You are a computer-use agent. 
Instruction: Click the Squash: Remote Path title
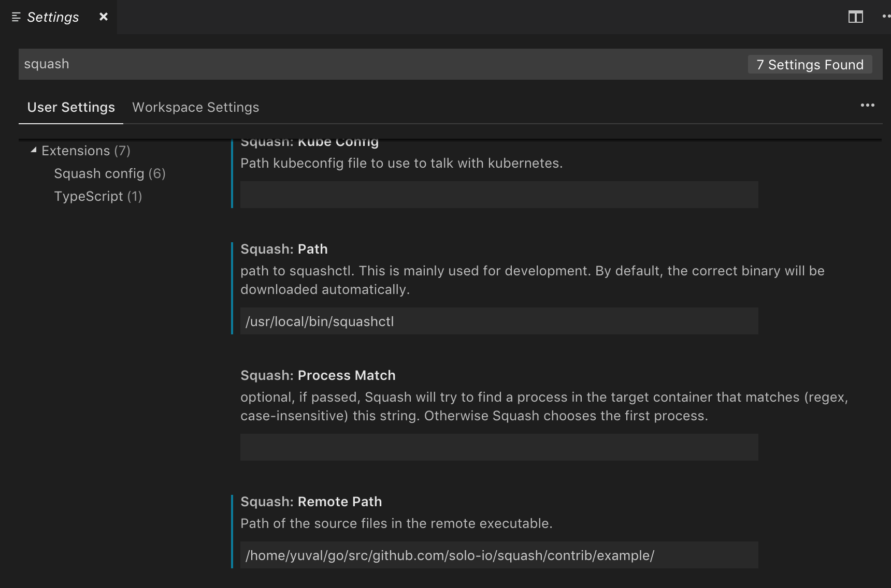[311, 502]
